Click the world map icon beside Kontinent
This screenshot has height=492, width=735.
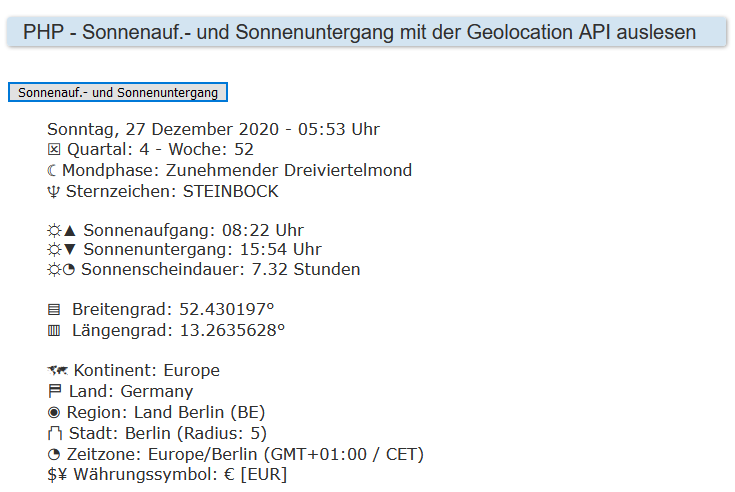tap(57, 371)
